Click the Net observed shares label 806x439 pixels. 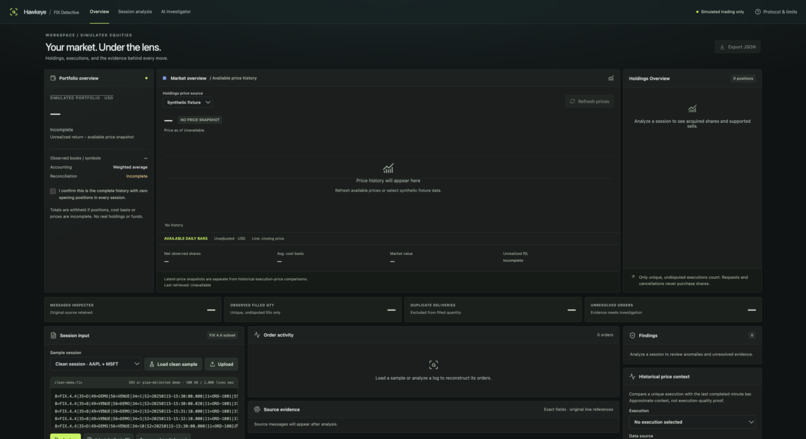(182, 253)
